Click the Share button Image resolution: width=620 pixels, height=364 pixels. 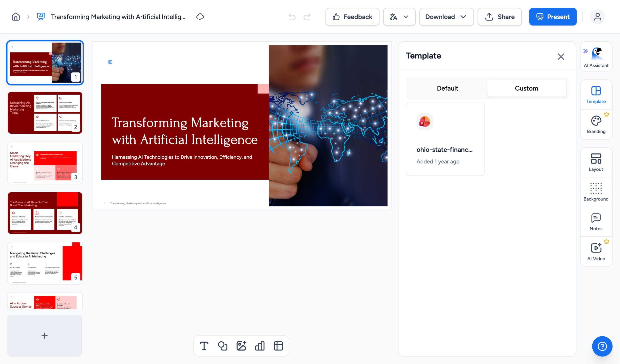pyautogui.click(x=499, y=17)
